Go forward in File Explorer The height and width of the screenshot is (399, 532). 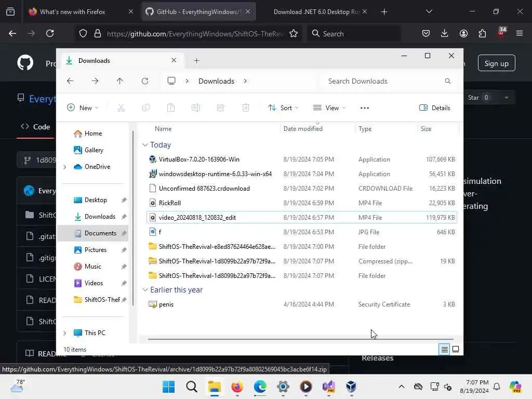click(x=95, y=81)
